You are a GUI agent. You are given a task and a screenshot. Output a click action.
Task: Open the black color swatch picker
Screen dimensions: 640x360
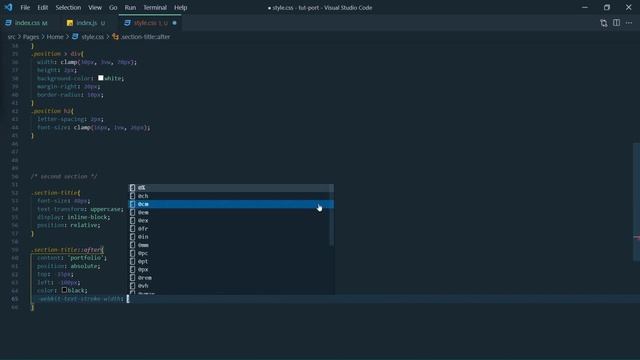[x=64, y=290]
